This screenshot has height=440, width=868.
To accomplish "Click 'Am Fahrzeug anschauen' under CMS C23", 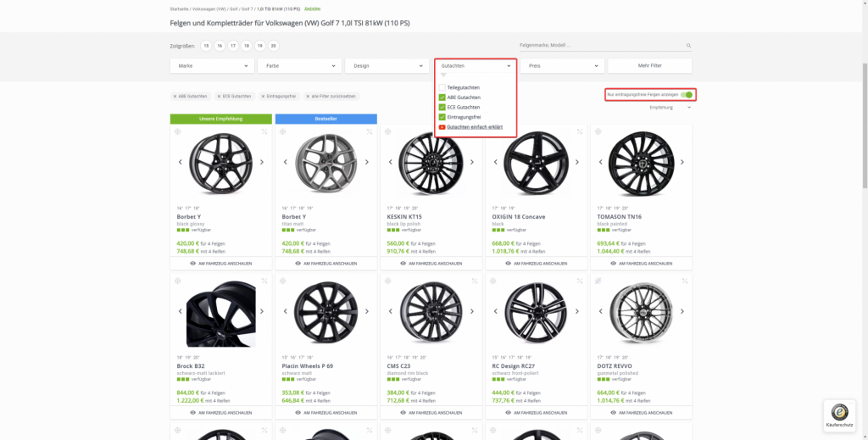I will coord(431,413).
